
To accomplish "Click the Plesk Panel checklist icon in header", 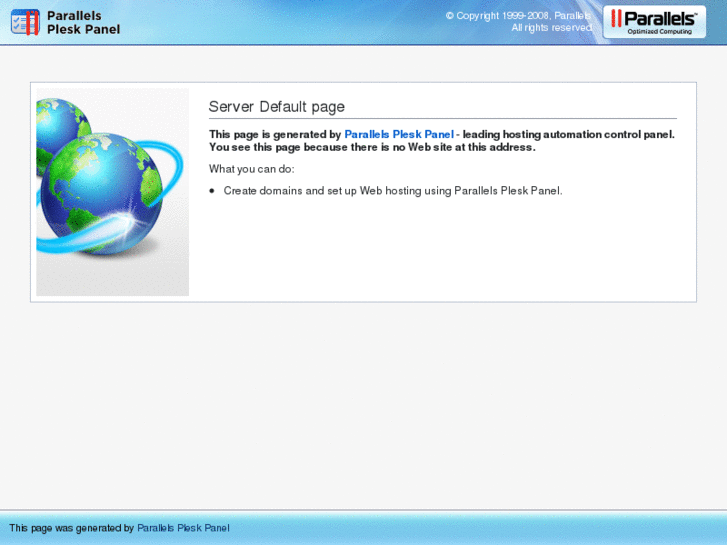I will (26, 22).
